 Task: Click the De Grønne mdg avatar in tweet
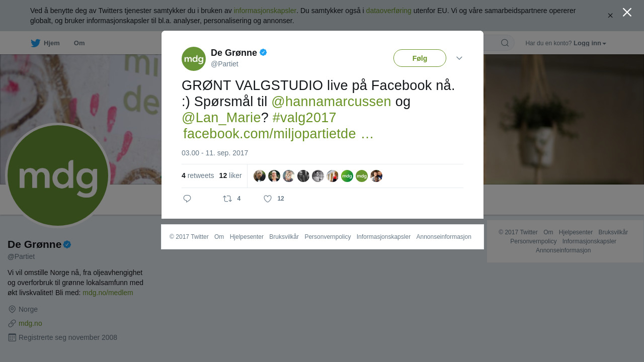point(194,59)
